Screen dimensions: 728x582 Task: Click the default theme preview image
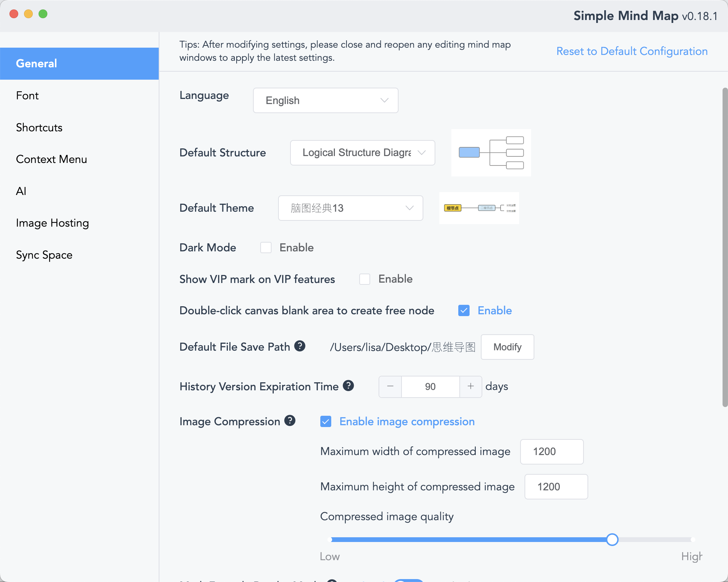pyautogui.click(x=479, y=208)
